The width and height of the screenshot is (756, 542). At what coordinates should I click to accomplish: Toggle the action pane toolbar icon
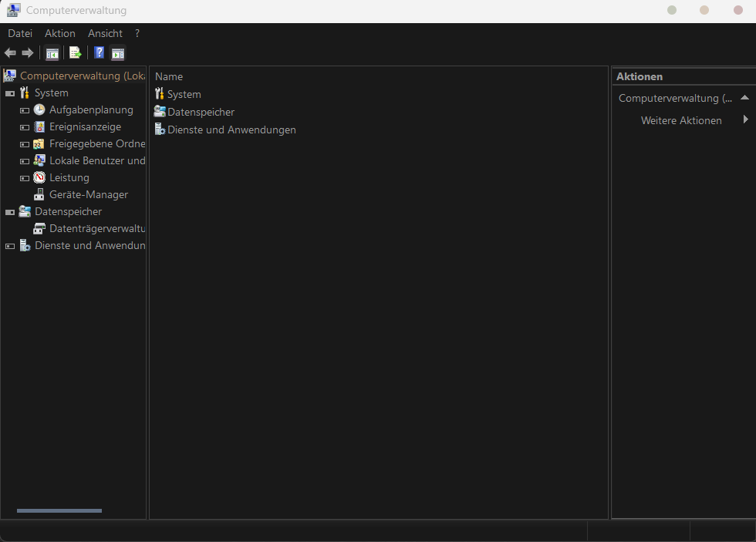click(x=118, y=53)
